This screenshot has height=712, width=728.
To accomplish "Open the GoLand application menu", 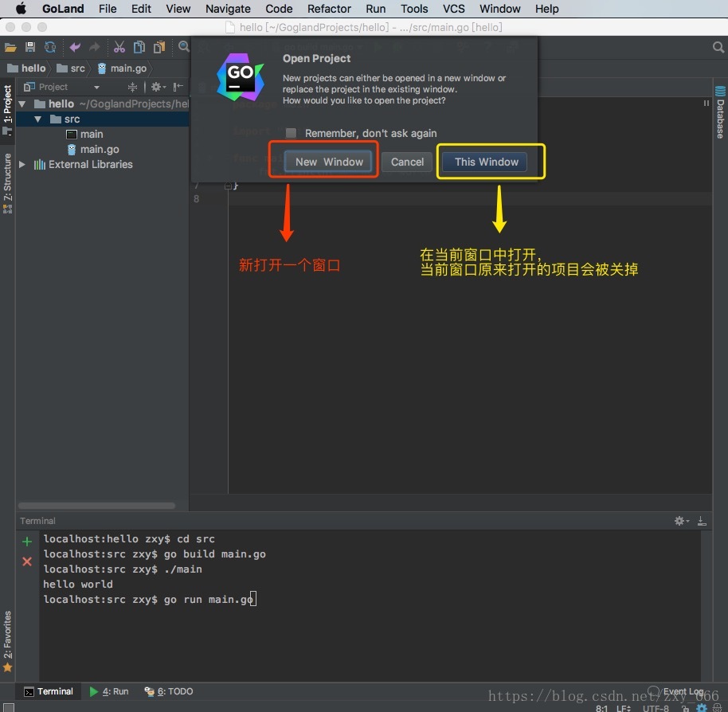I will pyautogui.click(x=63, y=9).
